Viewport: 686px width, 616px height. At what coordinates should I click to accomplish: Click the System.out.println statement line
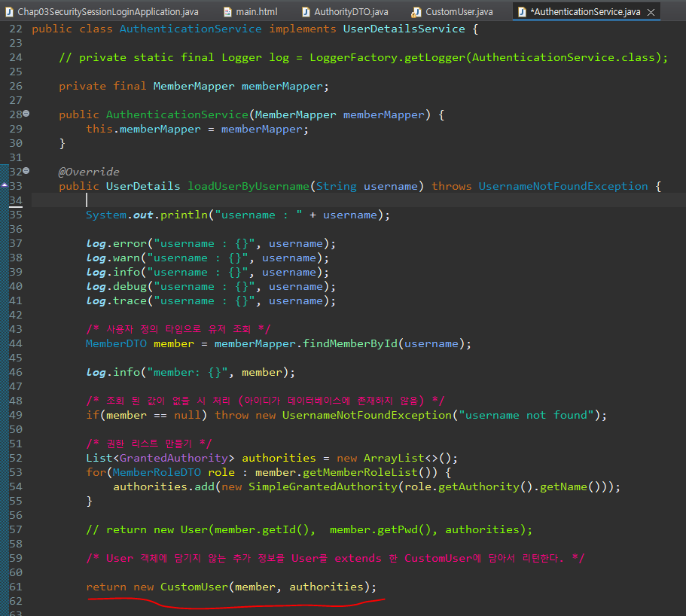pos(237,215)
